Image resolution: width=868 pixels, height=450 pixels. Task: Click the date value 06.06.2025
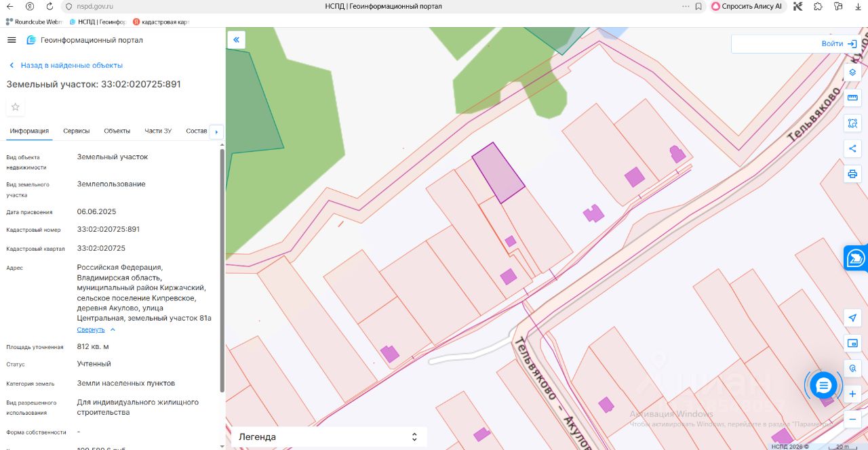tap(96, 211)
